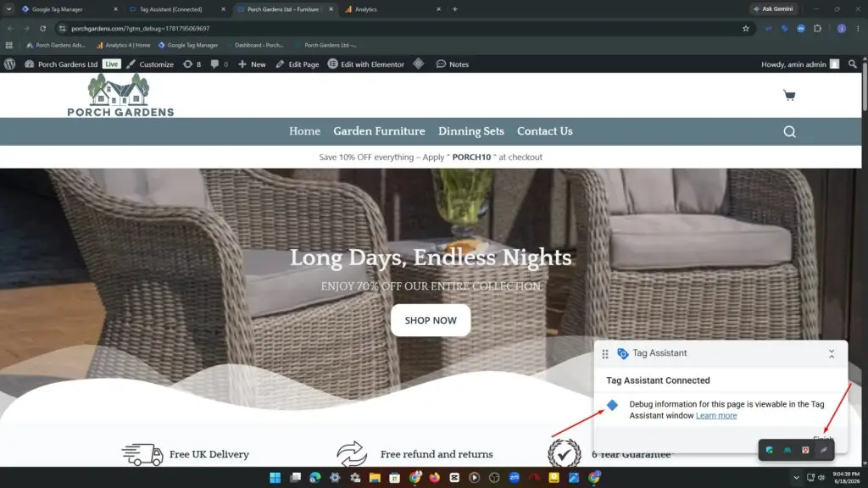Open the Chrome extensions puzzle icon

point(818,28)
